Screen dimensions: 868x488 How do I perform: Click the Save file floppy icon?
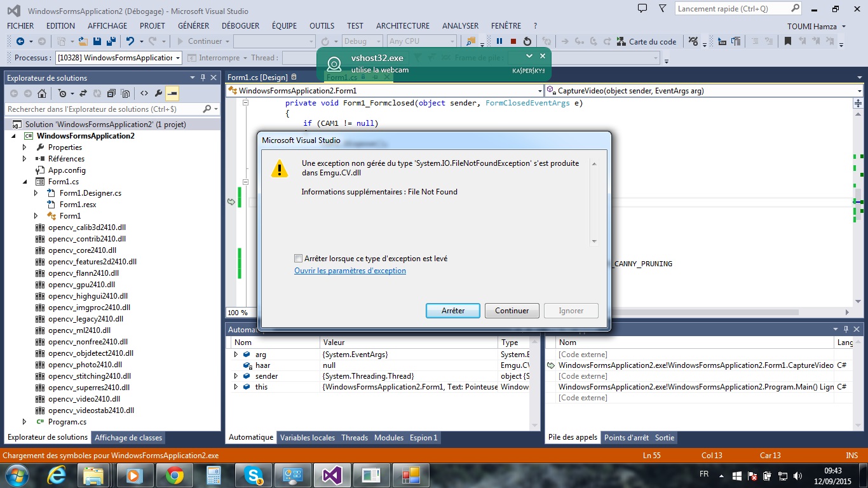[97, 41]
